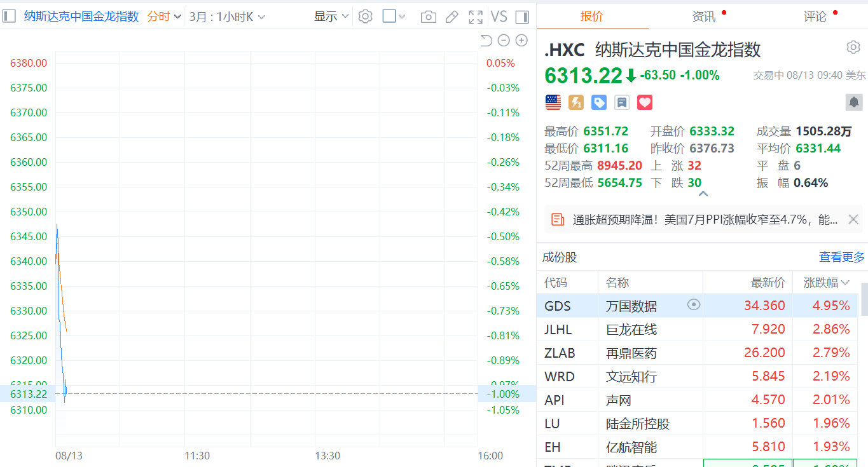Click the 昨收价 6376.73 value
Image resolution: width=868 pixels, height=467 pixels.
pos(712,149)
